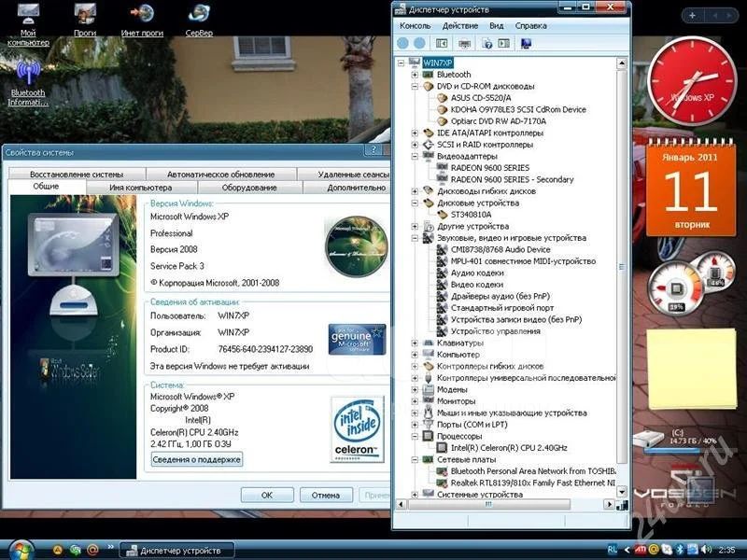Expand hidden tray icons arrow
This screenshot has width=747, height=560.
(x=627, y=550)
